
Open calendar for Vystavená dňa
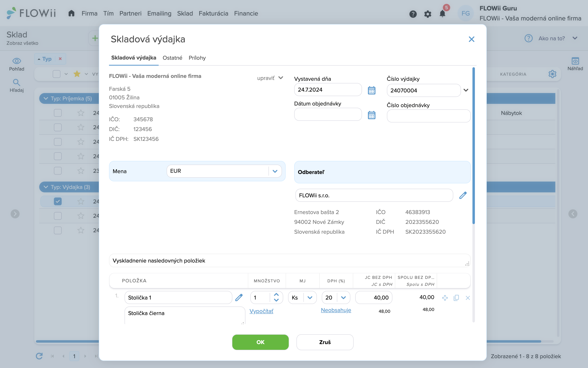(372, 90)
